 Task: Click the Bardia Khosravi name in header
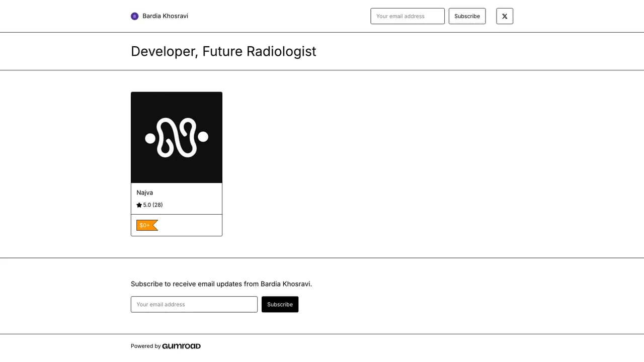(165, 16)
